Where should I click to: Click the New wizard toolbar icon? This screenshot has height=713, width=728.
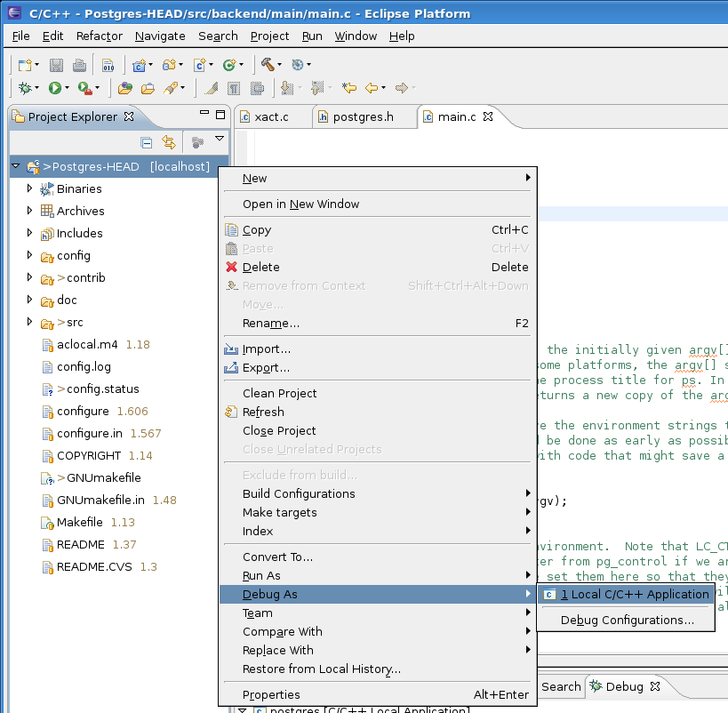(25, 65)
